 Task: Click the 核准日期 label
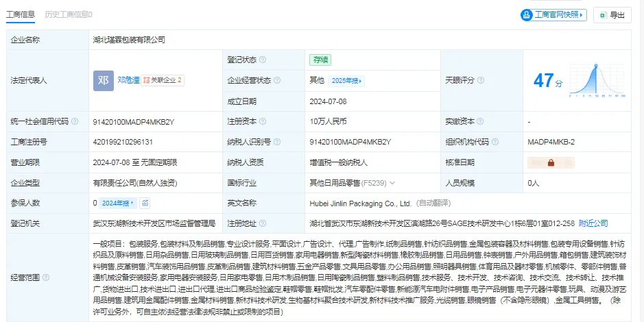(x=460, y=162)
